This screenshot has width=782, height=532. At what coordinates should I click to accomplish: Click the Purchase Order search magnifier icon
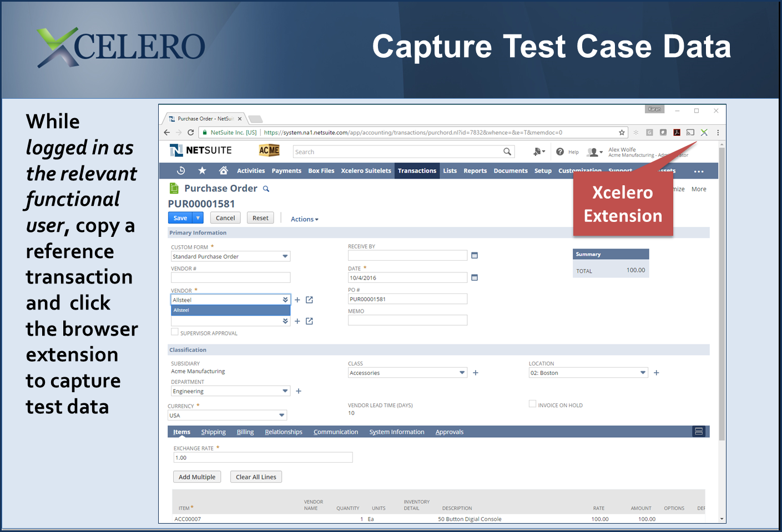[266, 189]
